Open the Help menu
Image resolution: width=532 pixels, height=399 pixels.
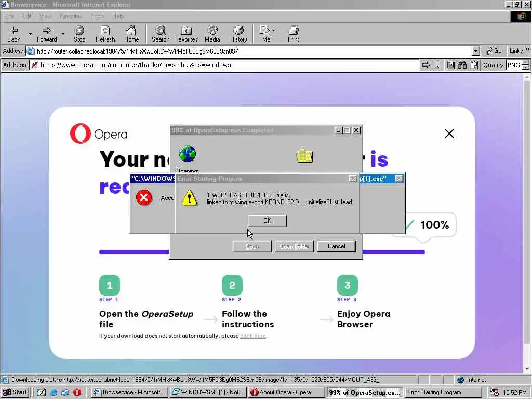(x=118, y=16)
